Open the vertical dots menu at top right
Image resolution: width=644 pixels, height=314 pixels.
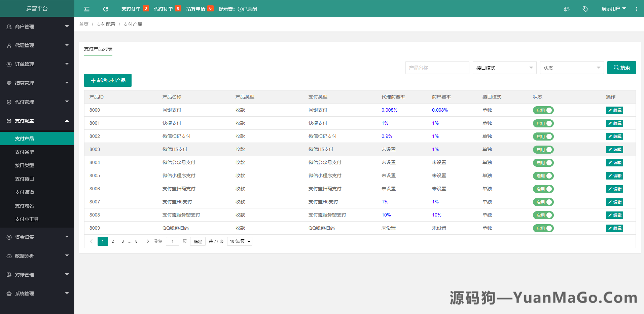[x=636, y=9]
